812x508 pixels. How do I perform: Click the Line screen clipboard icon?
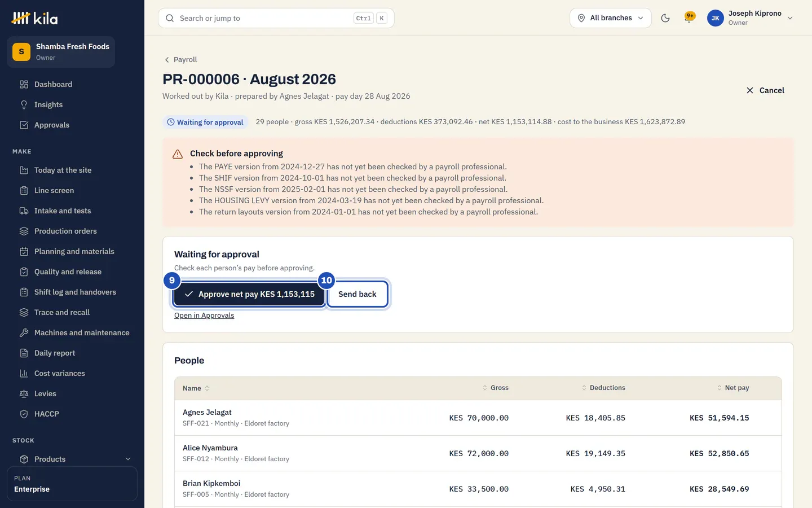click(x=24, y=190)
